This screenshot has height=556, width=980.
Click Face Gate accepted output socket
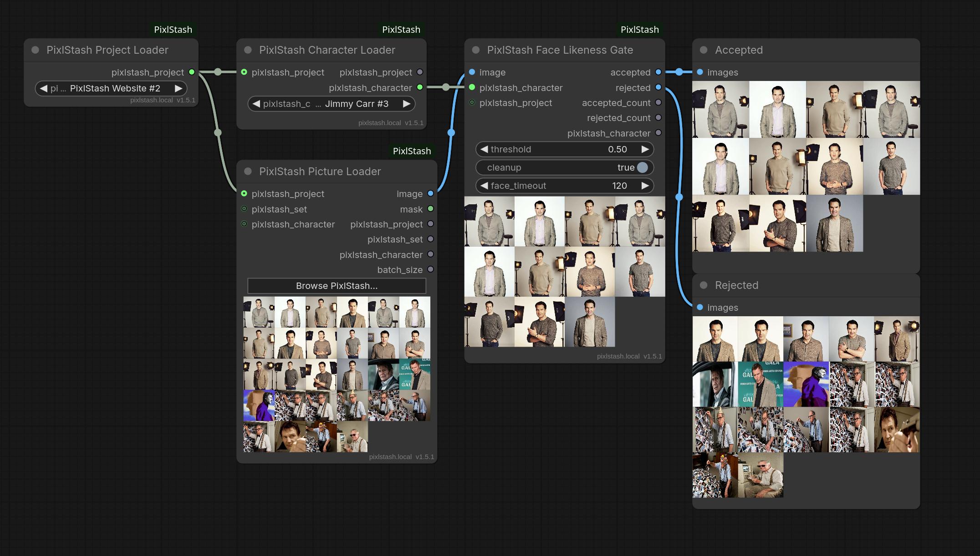658,72
